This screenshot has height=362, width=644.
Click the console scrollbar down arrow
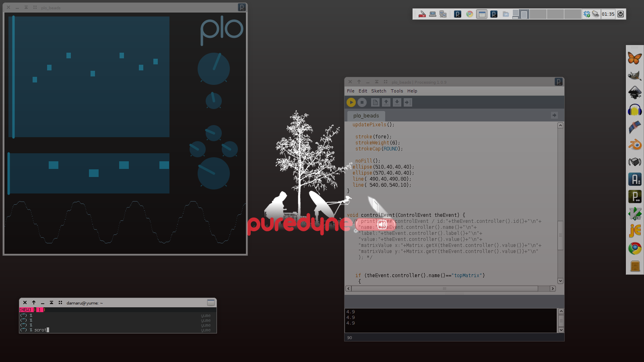pyautogui.click(x=561, y=330)
